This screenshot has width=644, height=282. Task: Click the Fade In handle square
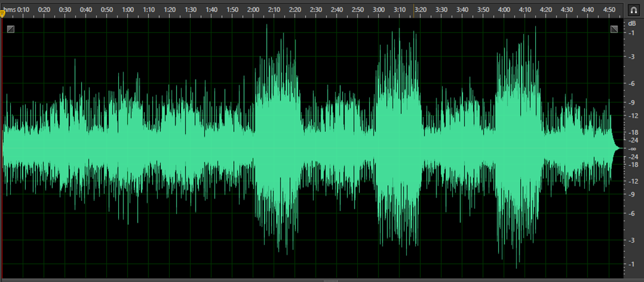(x=11, y=29)
